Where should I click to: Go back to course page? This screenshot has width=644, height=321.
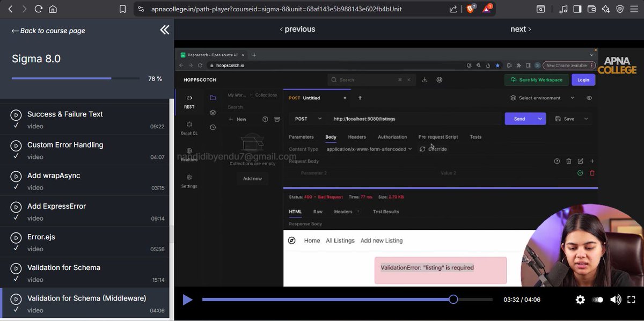tap(48, 31)
